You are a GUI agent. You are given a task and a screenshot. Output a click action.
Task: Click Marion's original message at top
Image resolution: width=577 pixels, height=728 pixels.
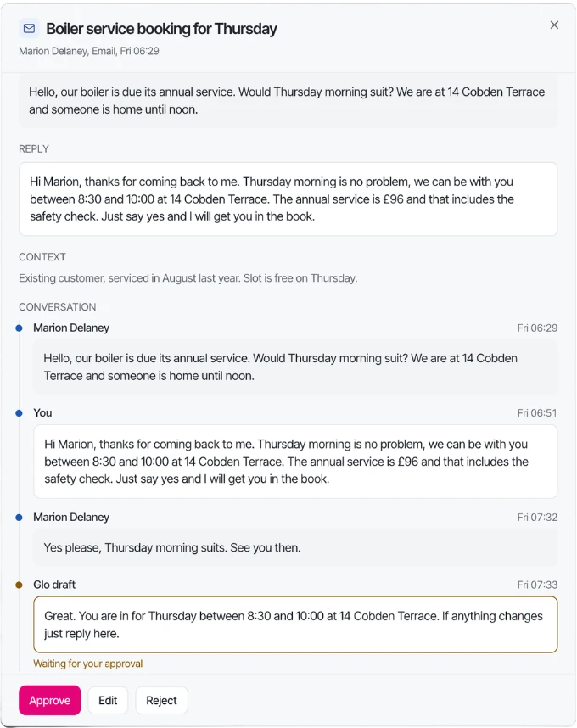tap(288, 101)
